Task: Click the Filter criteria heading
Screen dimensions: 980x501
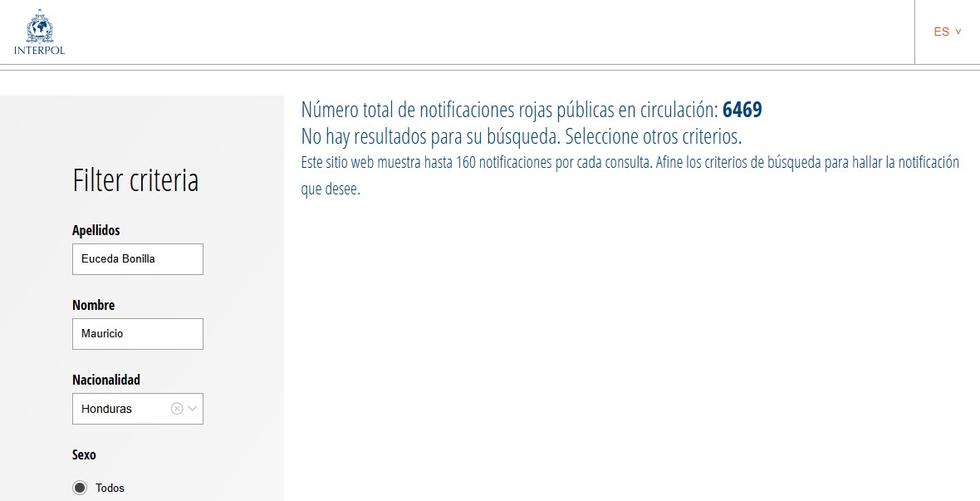Action: (x=135, y=180)
